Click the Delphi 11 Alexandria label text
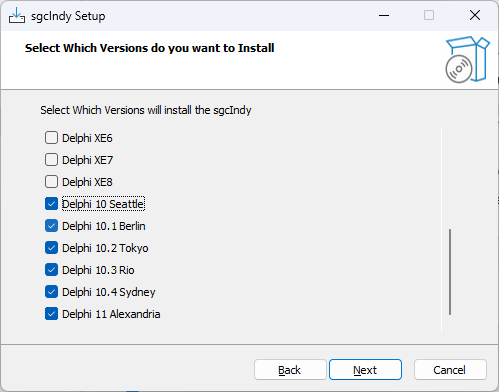This screenshot has width=499, height=392. pyautogui.click(x=111, y=314)
